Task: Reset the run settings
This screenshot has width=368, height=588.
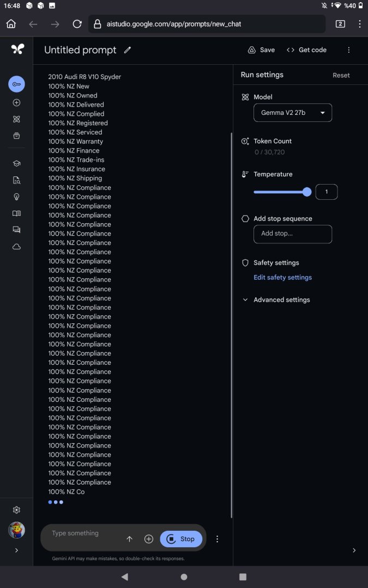Action: tap(341, 75)
